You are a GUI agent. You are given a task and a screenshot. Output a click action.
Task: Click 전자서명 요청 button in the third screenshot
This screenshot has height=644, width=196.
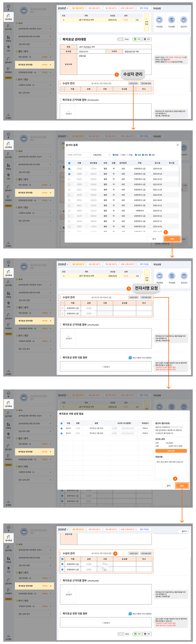[x=146, y=298]
